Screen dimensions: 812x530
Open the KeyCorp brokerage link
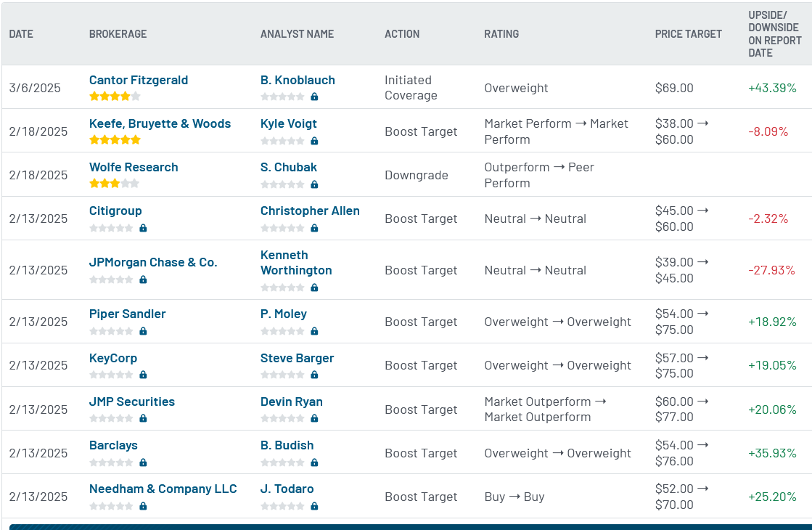[x=113, y=358]
